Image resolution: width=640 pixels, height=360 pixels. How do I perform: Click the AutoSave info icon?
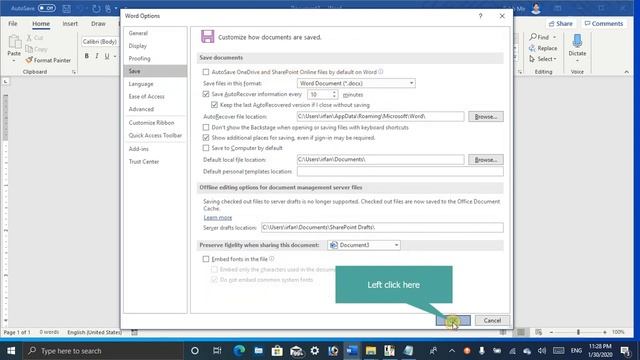click(x=381, y=72)
